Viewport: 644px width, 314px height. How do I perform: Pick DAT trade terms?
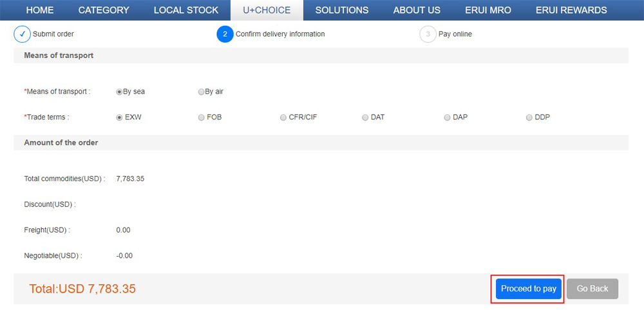tap(365, 117)
